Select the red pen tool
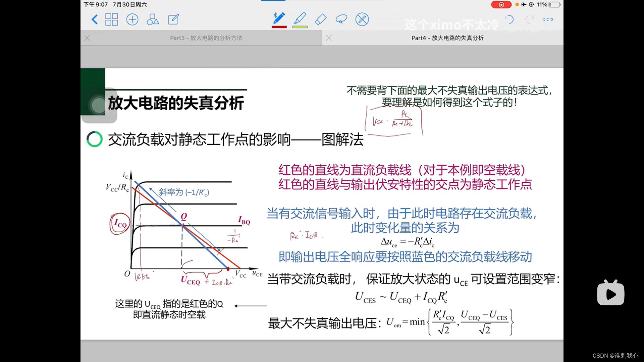Screen dimensions: 644x362 279,18
